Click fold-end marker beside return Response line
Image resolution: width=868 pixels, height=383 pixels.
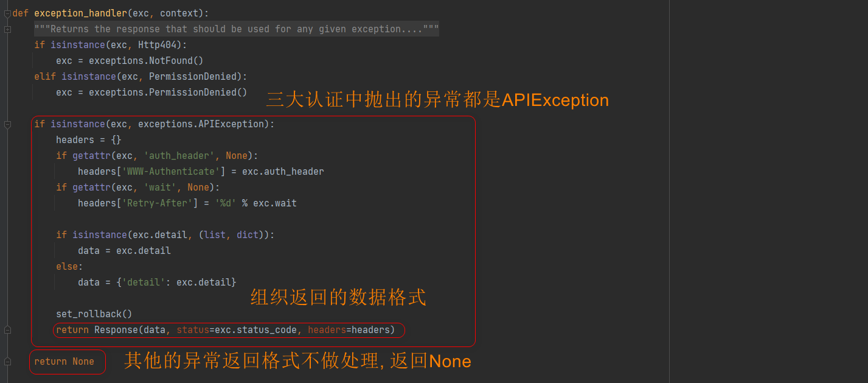[7, 330]
